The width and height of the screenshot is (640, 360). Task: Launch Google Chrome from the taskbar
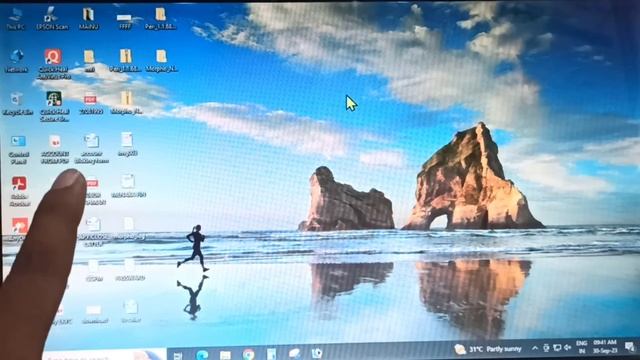pyautogui.click(x=249, y=354)
